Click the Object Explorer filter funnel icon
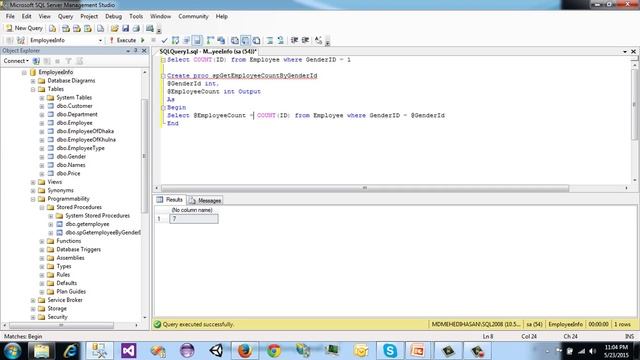The height and width of the screenshot is (360, 640). pos(69,61)
